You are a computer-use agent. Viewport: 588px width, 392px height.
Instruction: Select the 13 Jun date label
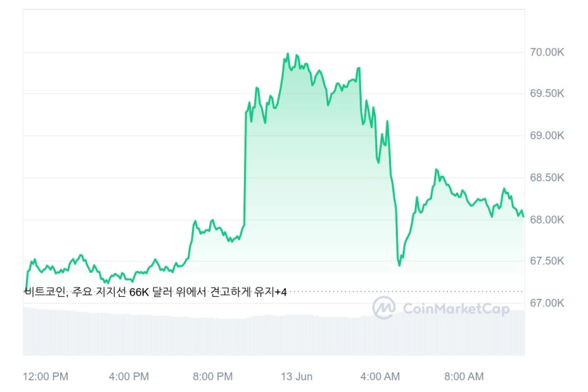click(297, 376)
